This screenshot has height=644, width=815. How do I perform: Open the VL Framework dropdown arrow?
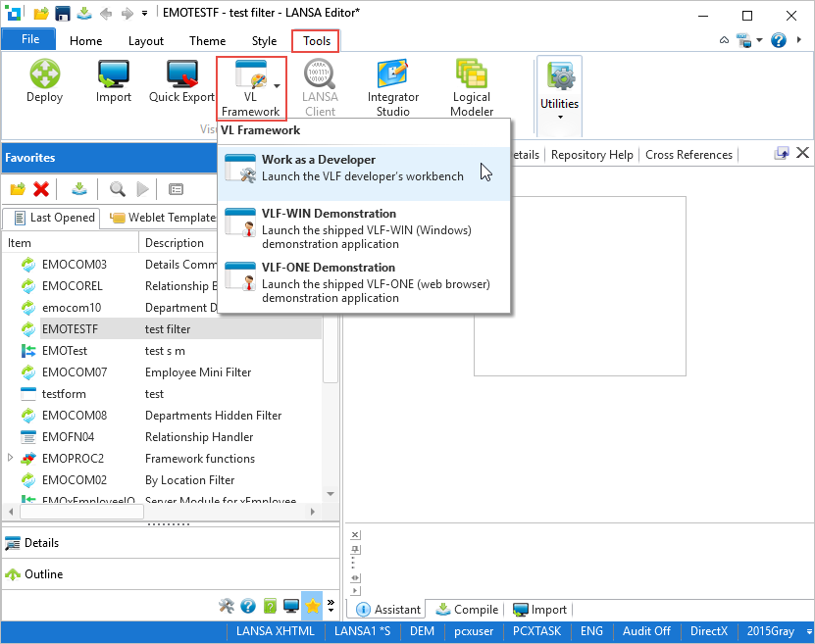(x=277, y=86)
